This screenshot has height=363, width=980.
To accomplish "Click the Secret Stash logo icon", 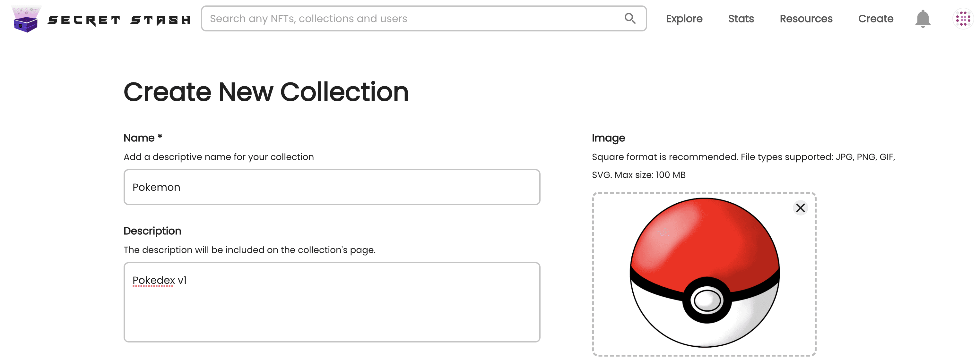I will coord(25,18).
